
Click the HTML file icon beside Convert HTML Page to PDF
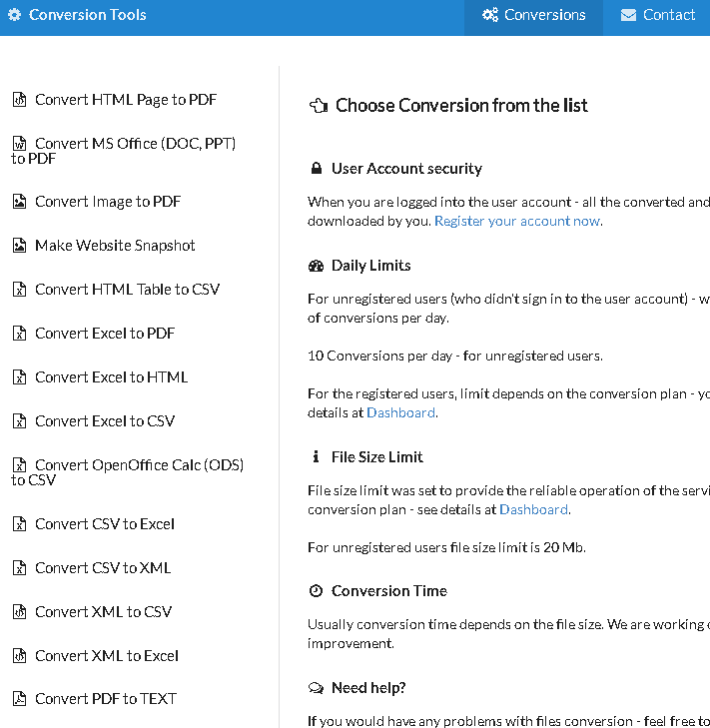(x=19, y=100)
